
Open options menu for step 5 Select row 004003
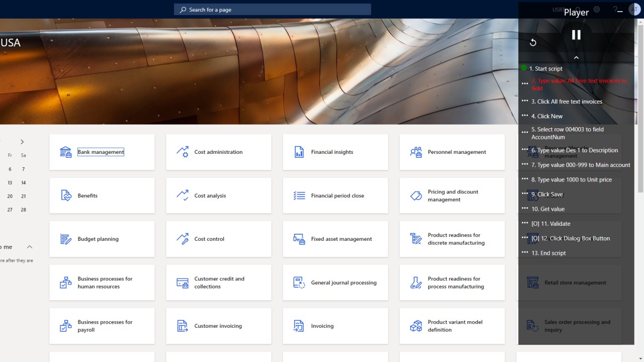[525, 132]
